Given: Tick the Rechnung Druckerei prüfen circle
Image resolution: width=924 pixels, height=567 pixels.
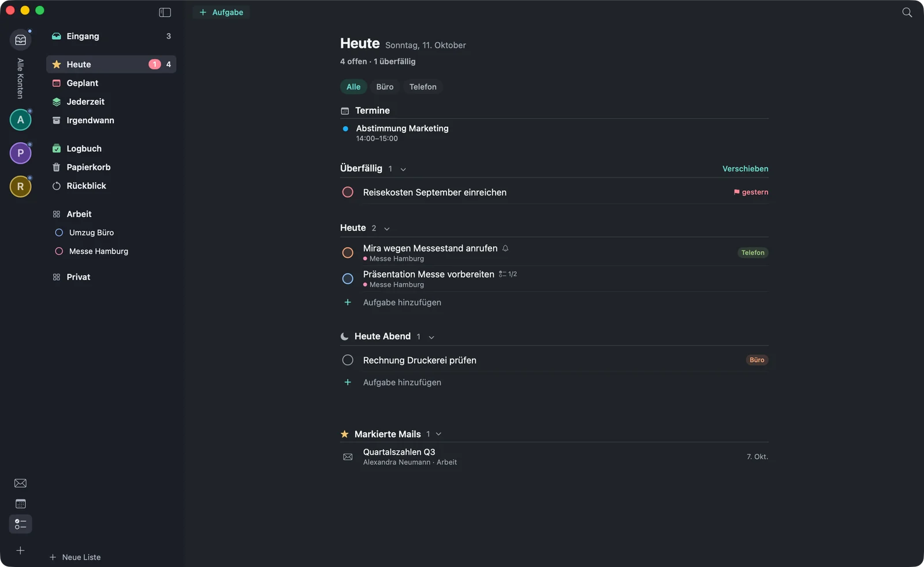Looking at the screenshot, I should [348, 360].
